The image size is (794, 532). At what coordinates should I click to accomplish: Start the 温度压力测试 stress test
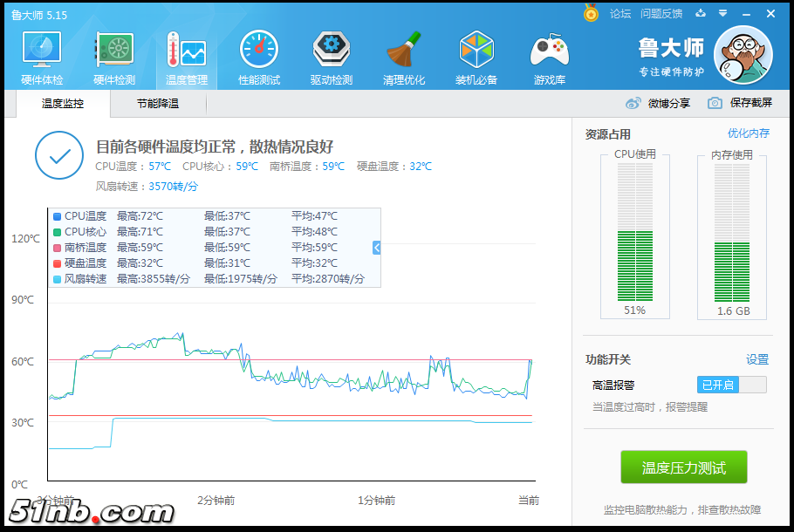point(683,467)
